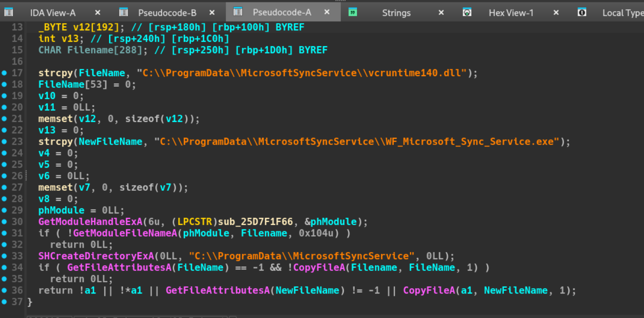644x318 pixels.
Task: Click the Strings tab quote icon
Action: pyautogui.click(x=353, y=13)
